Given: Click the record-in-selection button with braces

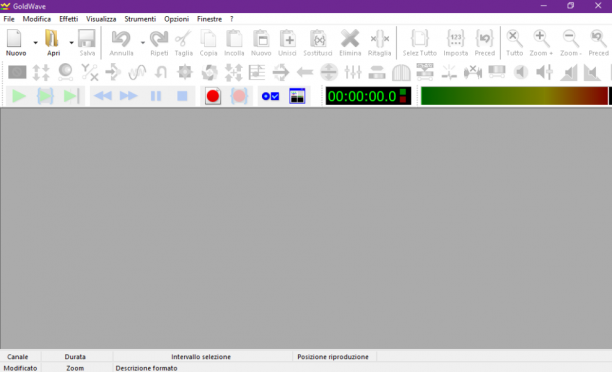Looking at the screenshot, I should click(x=239, y=96).
